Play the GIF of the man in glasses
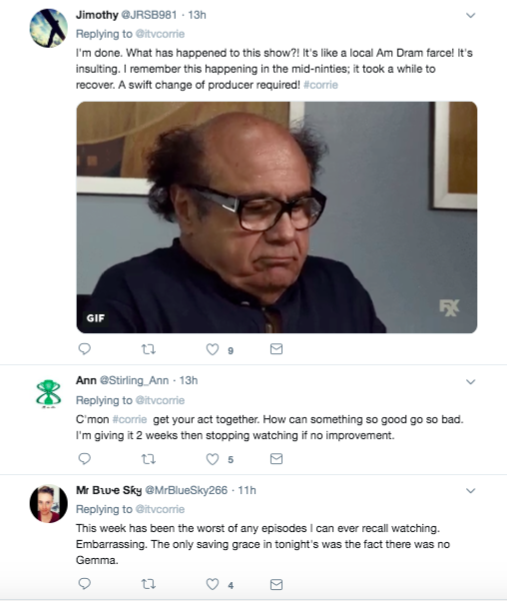Viewport: 507px width, 601px height. [x=277, y=217]
